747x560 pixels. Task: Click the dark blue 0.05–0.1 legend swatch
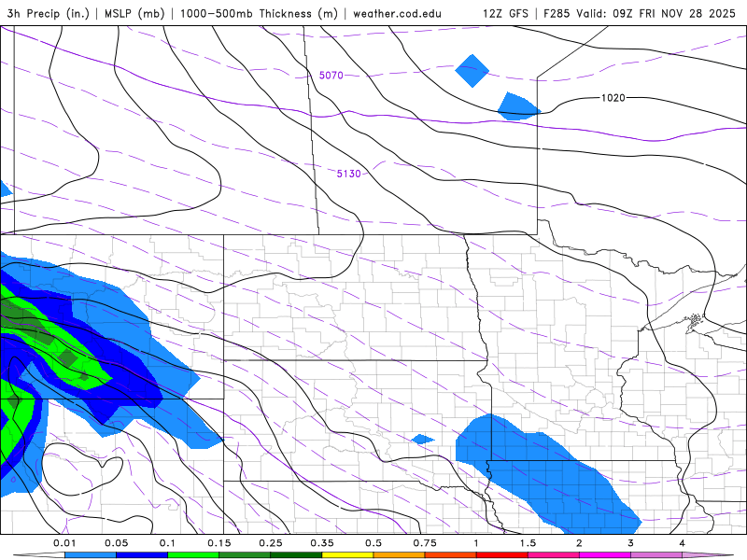pyautogui.click(x=142, y=555)
